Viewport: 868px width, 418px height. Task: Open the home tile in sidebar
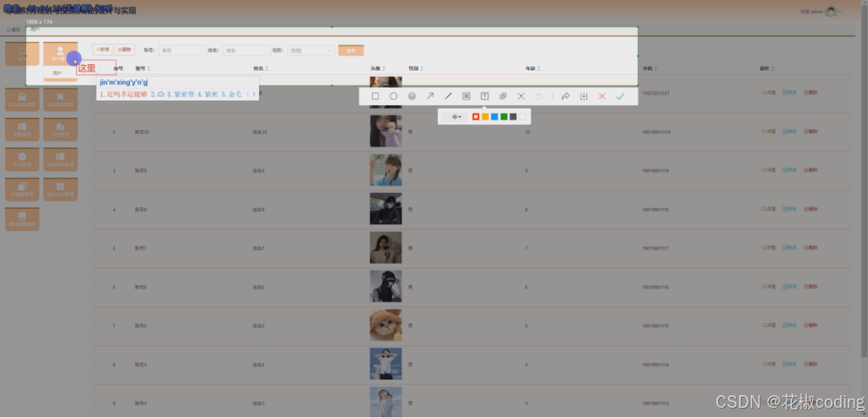click(x=22, y=53)
